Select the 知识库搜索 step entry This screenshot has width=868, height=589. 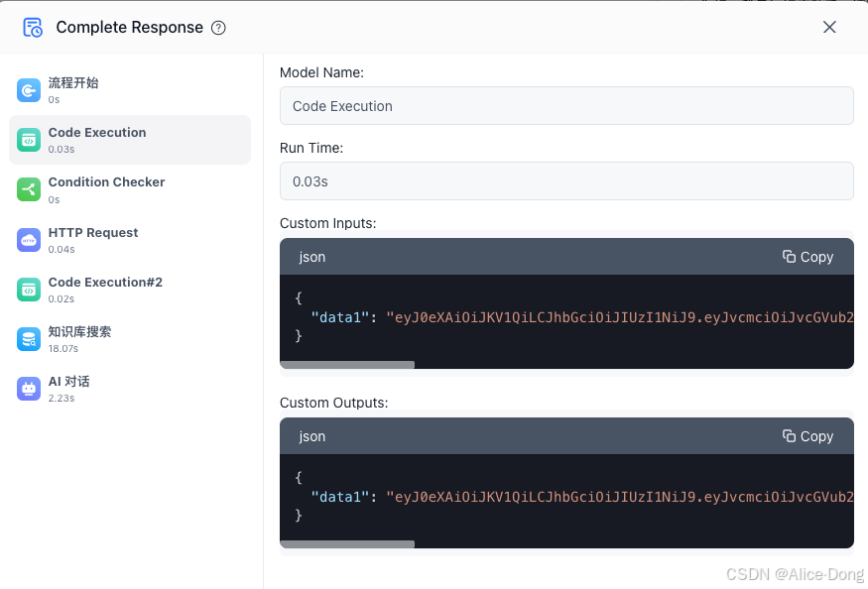(x=130, y=339)
